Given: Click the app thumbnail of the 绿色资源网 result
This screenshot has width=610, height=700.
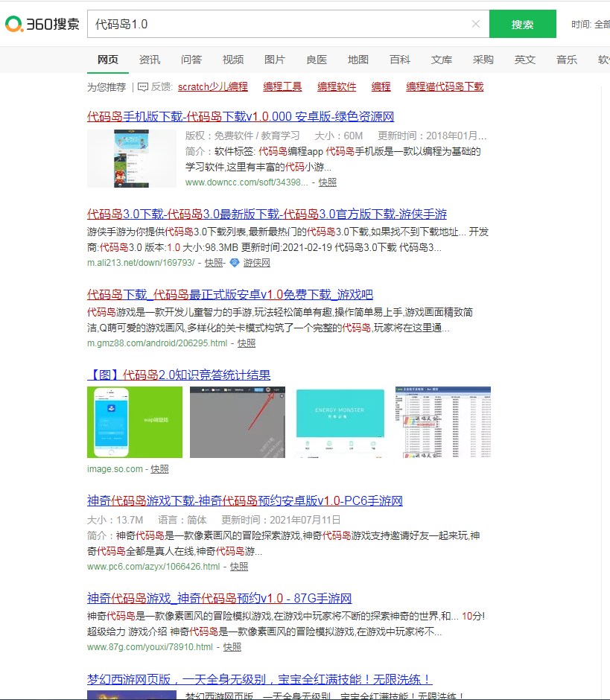Looking at the screenshot, I should 131,159.
